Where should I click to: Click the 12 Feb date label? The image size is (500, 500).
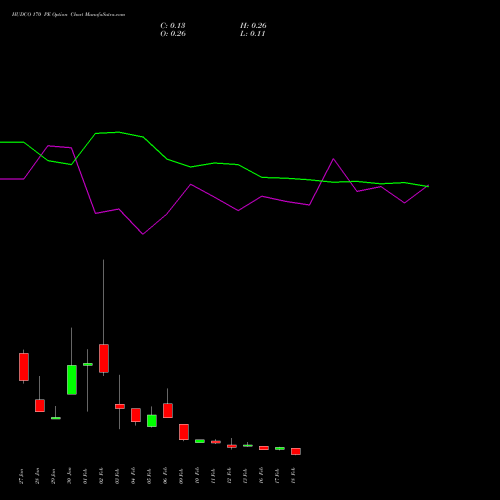coord(230,476)
